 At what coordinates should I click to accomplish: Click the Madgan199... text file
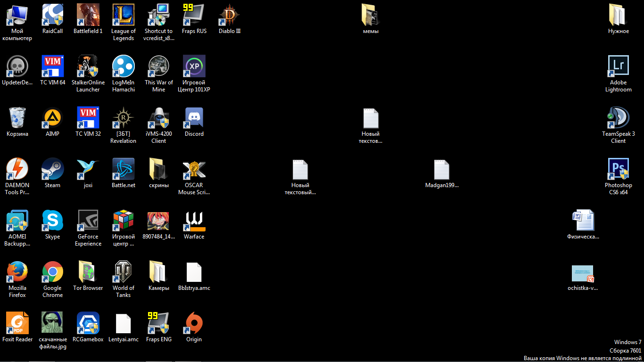[x=442, y=169]
